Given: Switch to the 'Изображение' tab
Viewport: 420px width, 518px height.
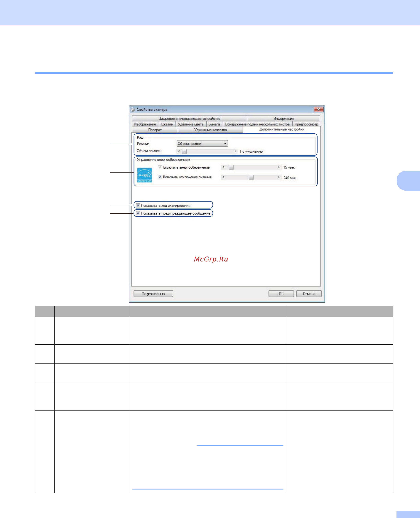Looking at the screenshot, I should pyautogui.click(x=145, y=124).
